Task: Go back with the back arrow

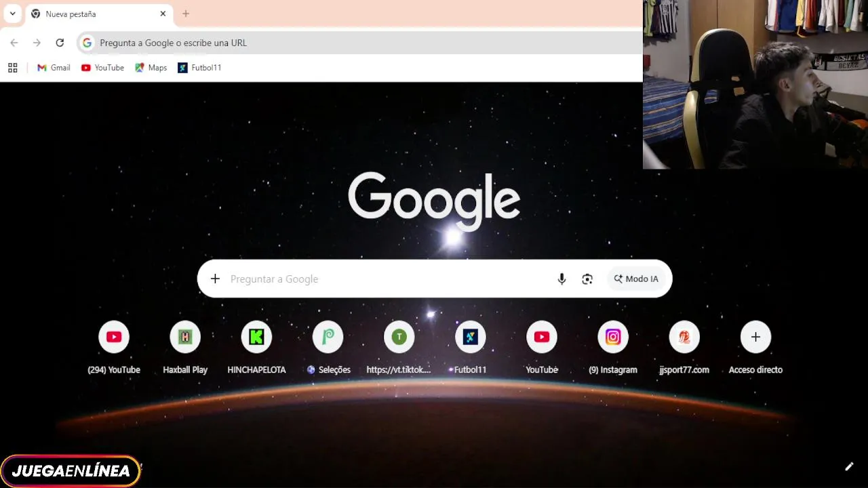Action: pyautogui.click(x=14, y=43)
